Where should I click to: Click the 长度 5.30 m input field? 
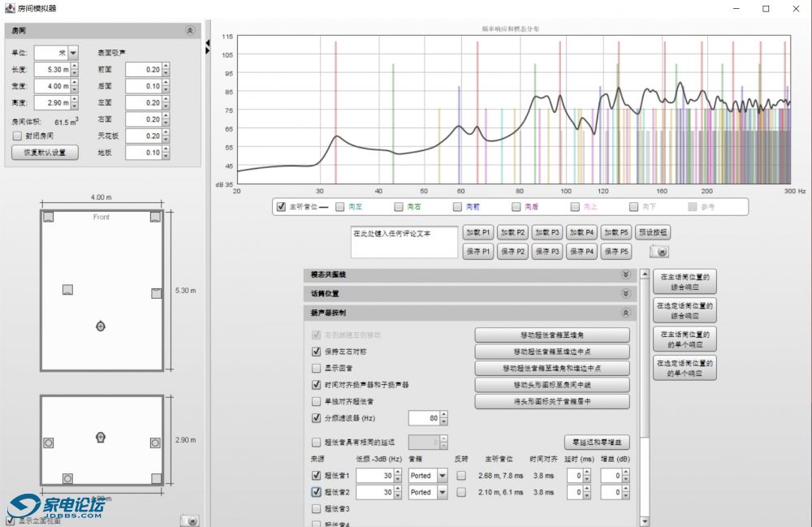(52, 69)
